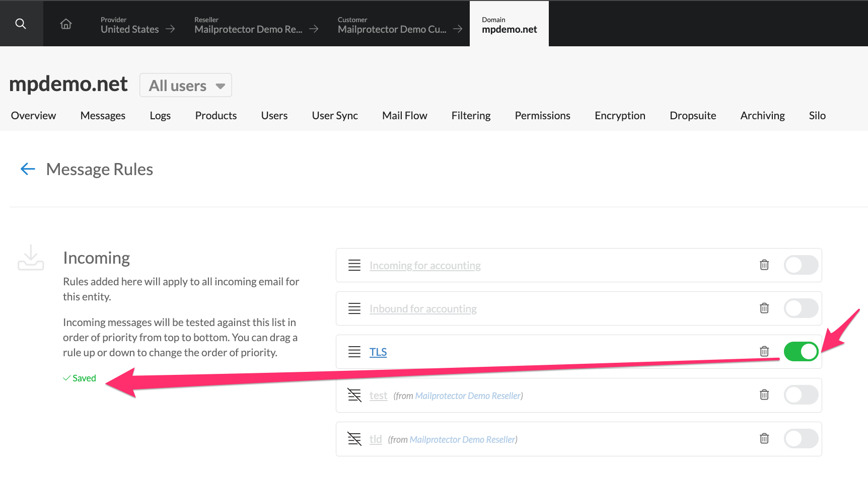
Task: Open the TLS rule details
Action: (378, 351)
